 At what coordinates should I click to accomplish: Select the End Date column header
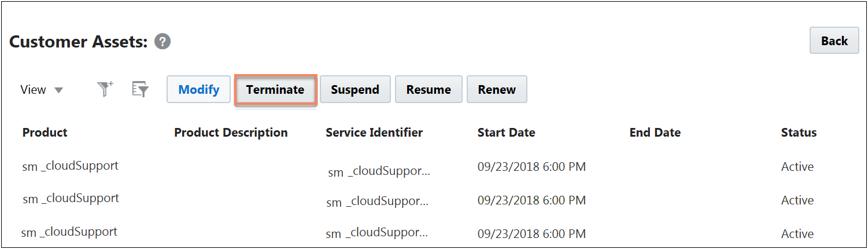[x=655, y=133]
